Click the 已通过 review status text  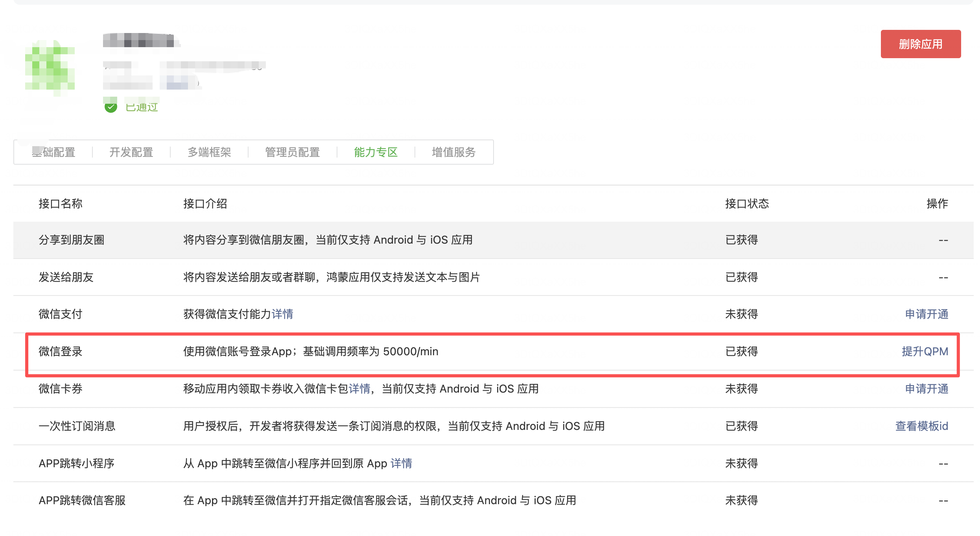pyautogui.click(x=142, y=107)
